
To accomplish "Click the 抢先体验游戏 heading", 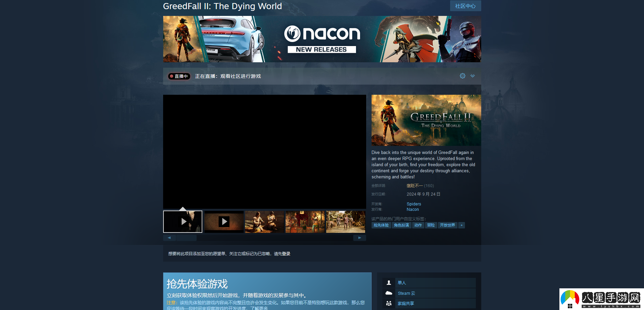I will 197,284.
